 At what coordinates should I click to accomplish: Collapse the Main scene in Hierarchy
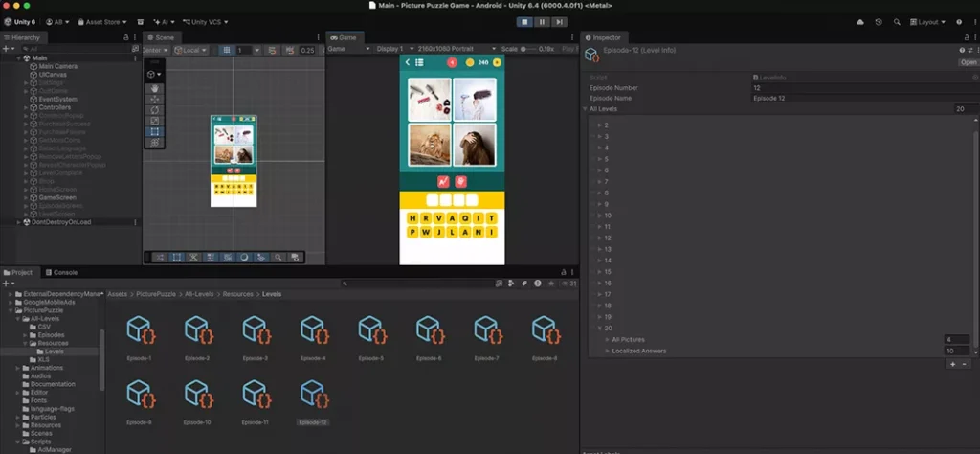19,58
